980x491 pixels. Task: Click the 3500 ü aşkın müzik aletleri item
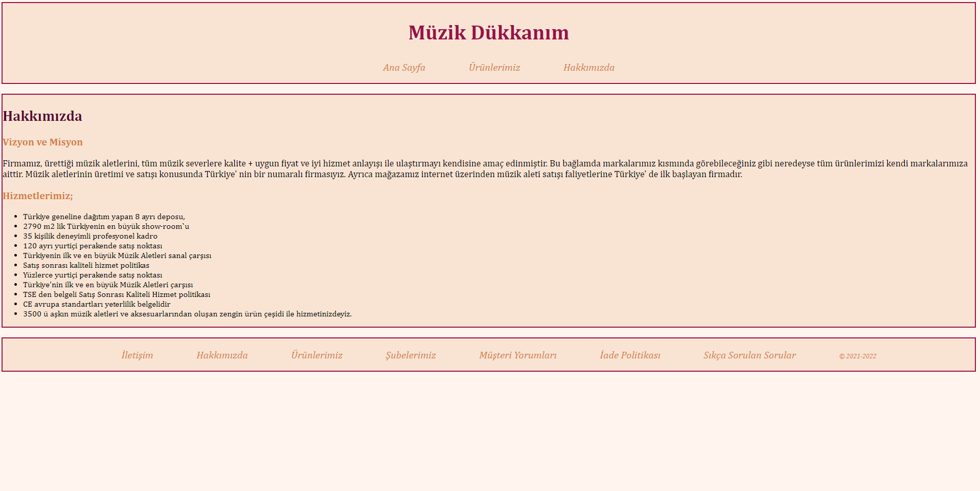coord(187,314)
